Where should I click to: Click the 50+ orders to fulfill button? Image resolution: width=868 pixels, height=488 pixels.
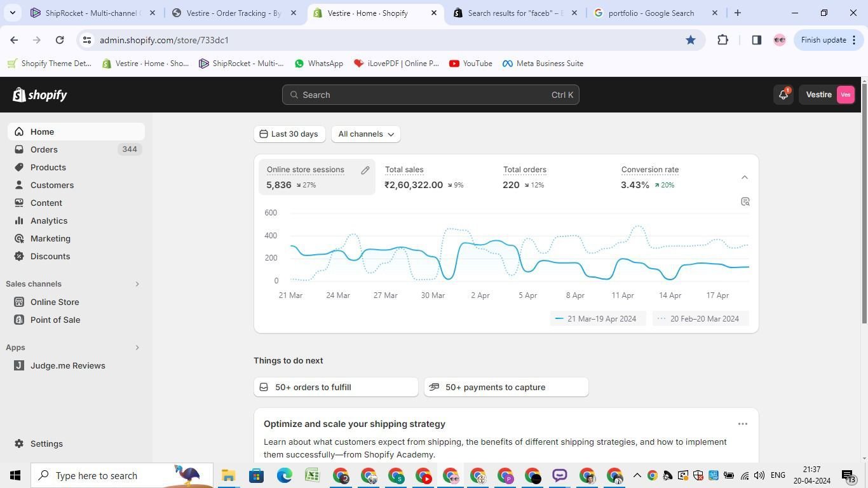(x=336, y=387)
